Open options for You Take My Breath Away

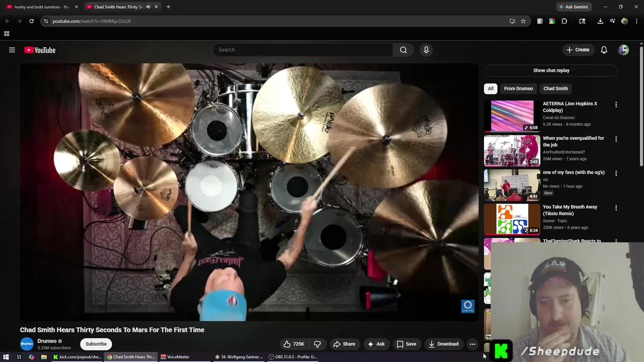616,208
